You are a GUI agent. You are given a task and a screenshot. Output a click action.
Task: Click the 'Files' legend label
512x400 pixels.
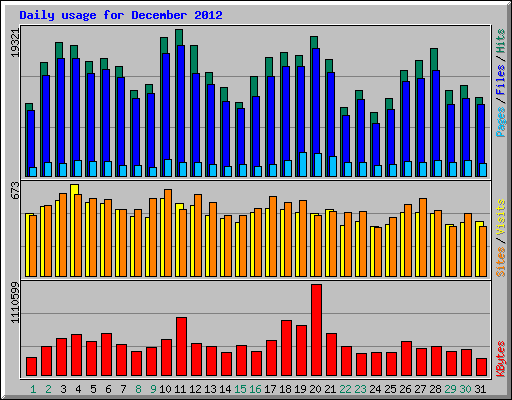click(x=501, y=79)
